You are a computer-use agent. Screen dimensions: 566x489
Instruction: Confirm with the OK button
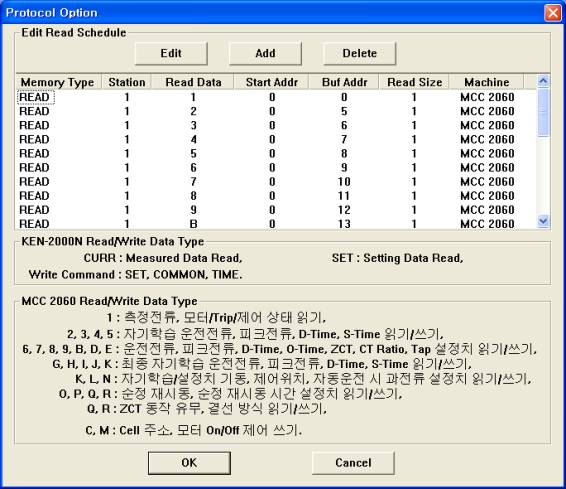[189, 463]
